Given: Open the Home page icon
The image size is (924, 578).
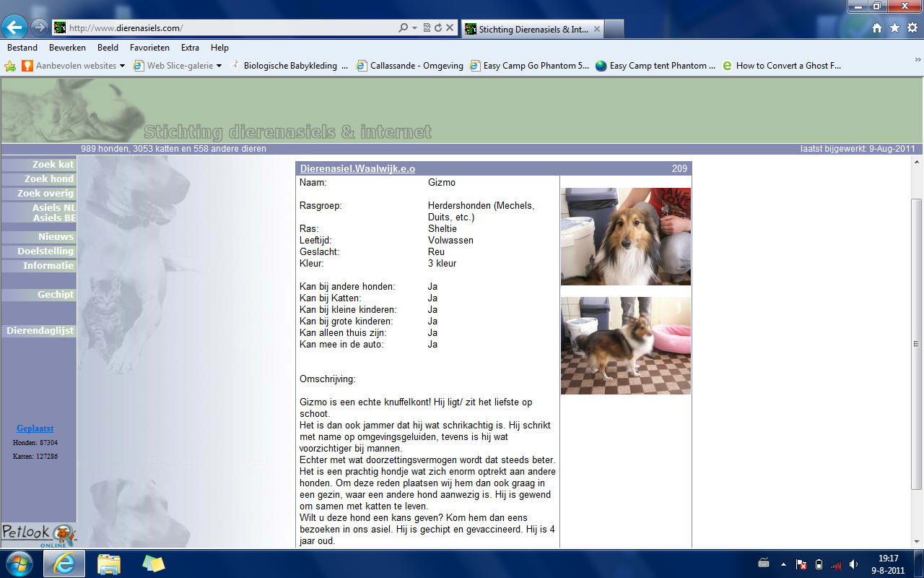Looking at the screenshot, I should [x=876, y=28].
